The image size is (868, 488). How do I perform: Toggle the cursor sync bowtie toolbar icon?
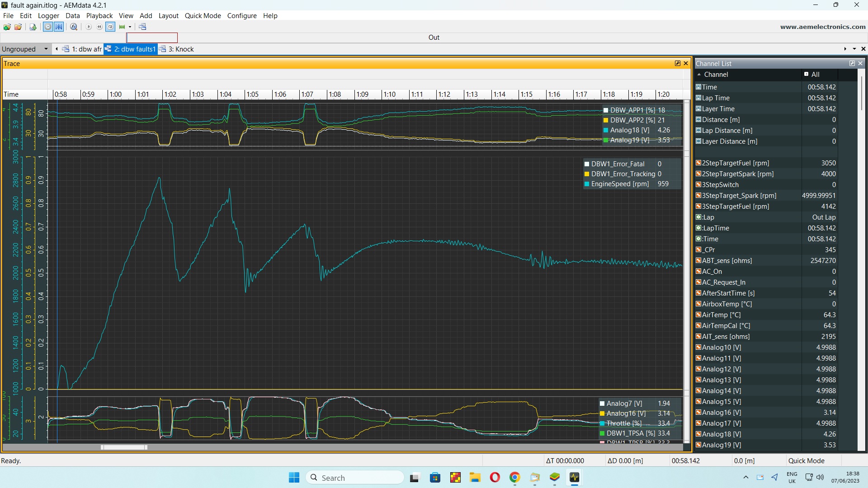click(59, 27)
